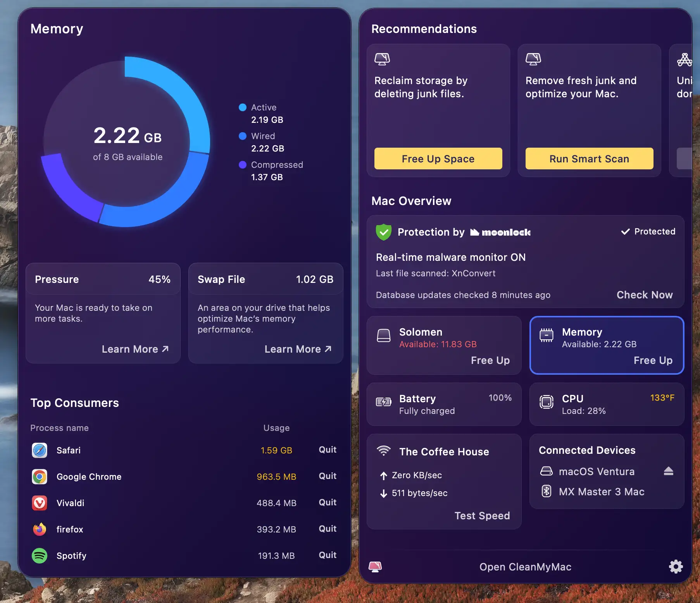Eject the macOS Ventura drive

point(669,471)
